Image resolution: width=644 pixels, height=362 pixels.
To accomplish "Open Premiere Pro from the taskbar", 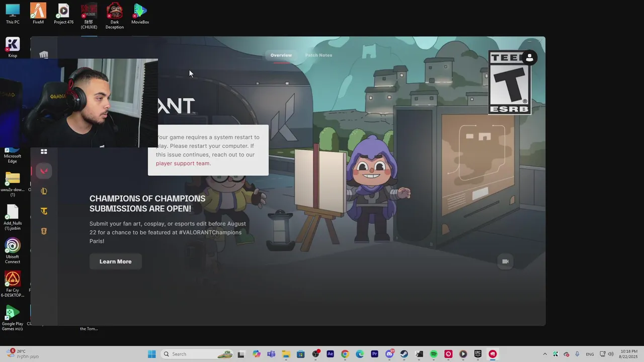I will pyautogui.click(x=374, y=354).
